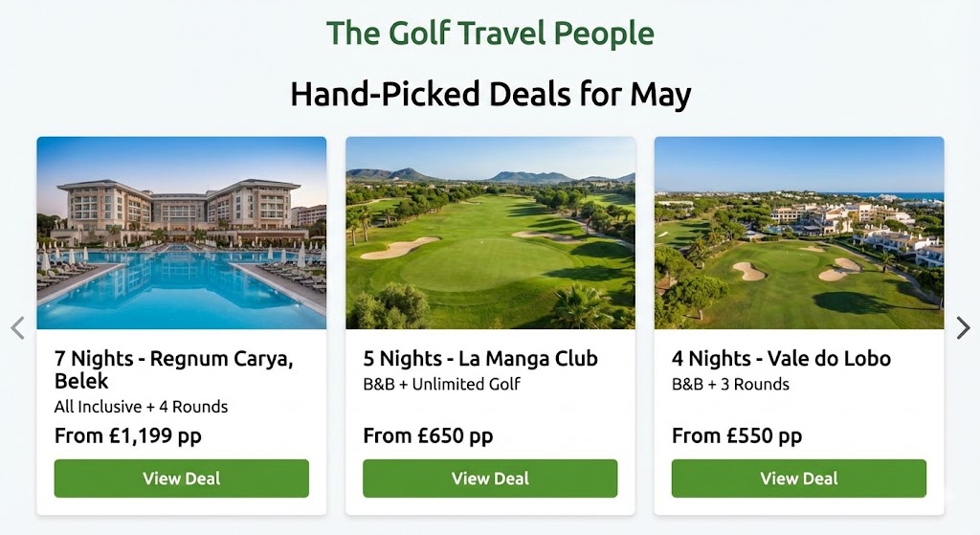
Task: Click the 'From £1,199 pp' price
Action: [x=128, y=436]
